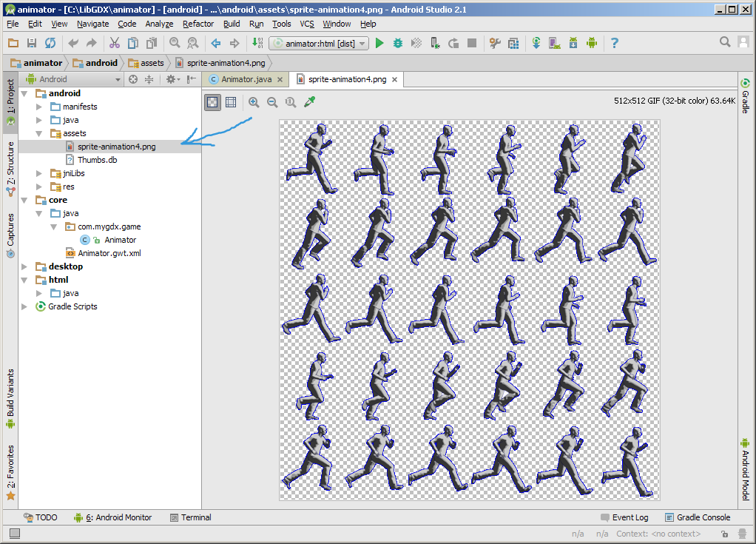The image size is (756, 544).
Task: Pick a color with the eyedropper tool
Action: (x=310, y=102)
